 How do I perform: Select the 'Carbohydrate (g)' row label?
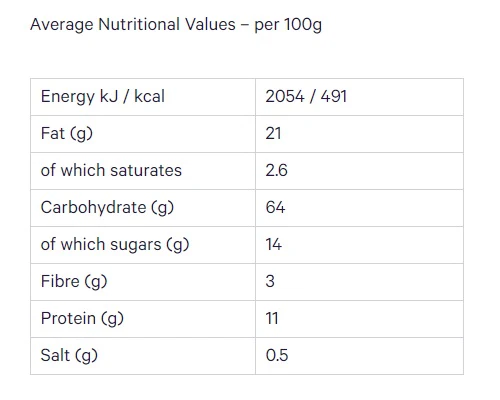[x=107, y=207]
